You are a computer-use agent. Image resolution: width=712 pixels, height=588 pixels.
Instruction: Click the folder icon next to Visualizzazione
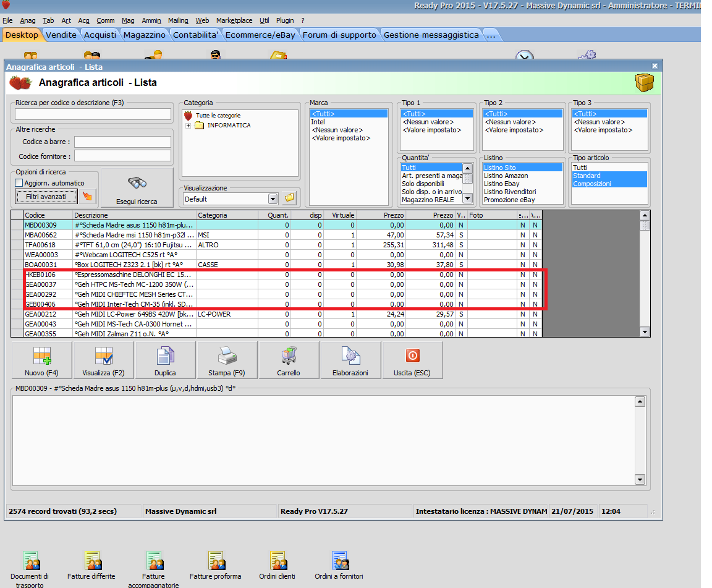click(x=289, y=198)
